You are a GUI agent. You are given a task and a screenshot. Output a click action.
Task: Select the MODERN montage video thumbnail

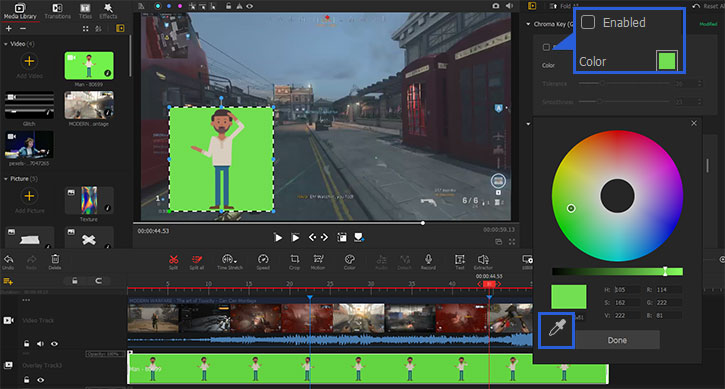click(89, 105)
